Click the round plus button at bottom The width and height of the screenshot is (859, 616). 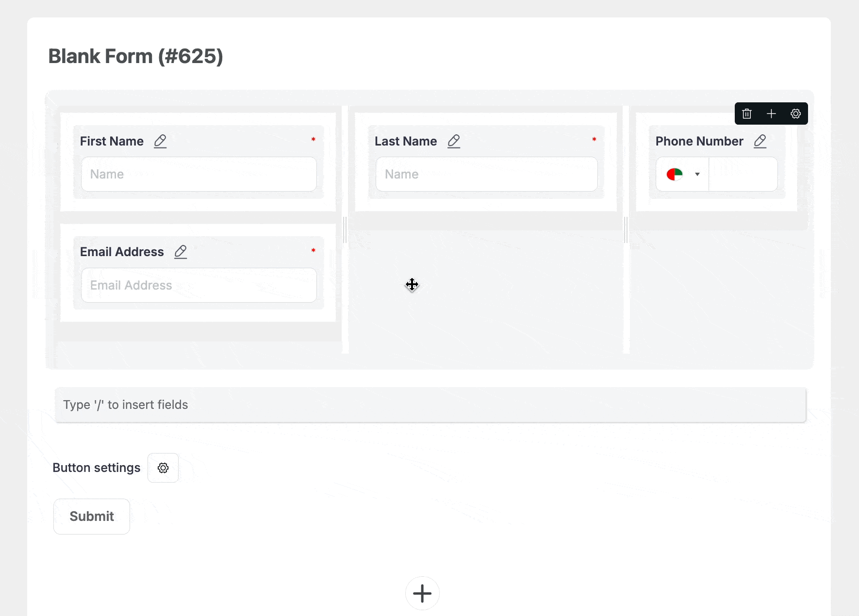[422, 593]
